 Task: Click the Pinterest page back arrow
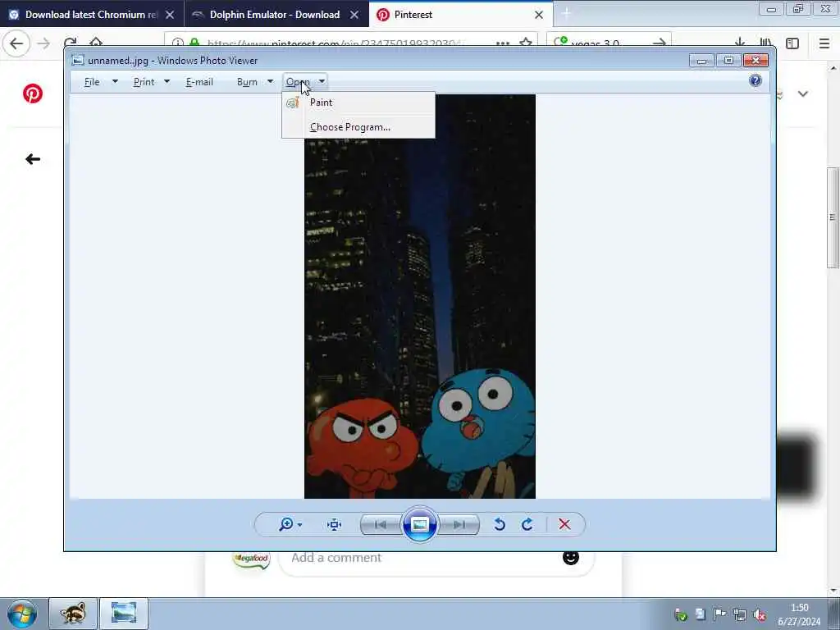(33, 159)
